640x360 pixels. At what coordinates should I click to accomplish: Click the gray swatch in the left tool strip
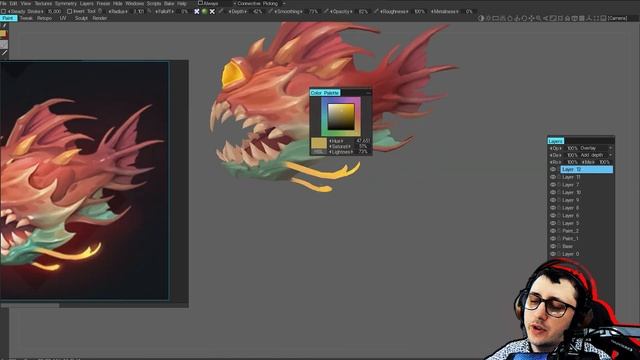coord(4,44)
